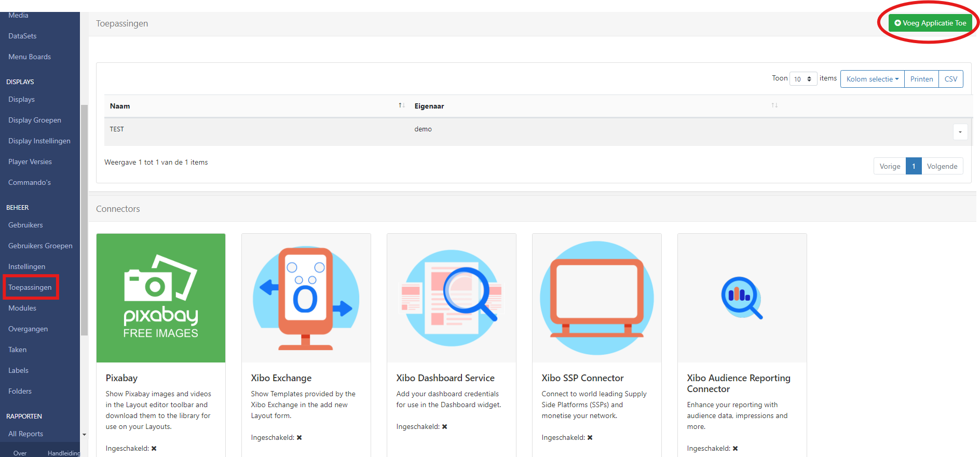The height and width of the screenshot is (457, 980).
Task: Open the row action menu for TEST
Action: (960, 132)
